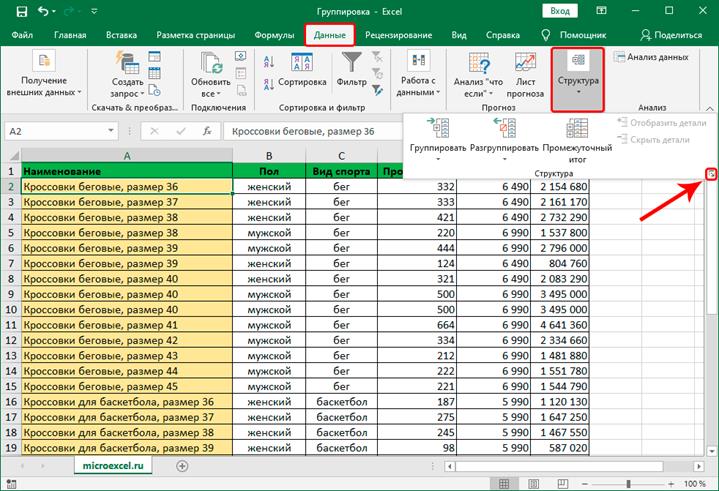Screen dimensions: 719x491
Task: Add a new sheet with plus icon
Action: pos(182,466)
